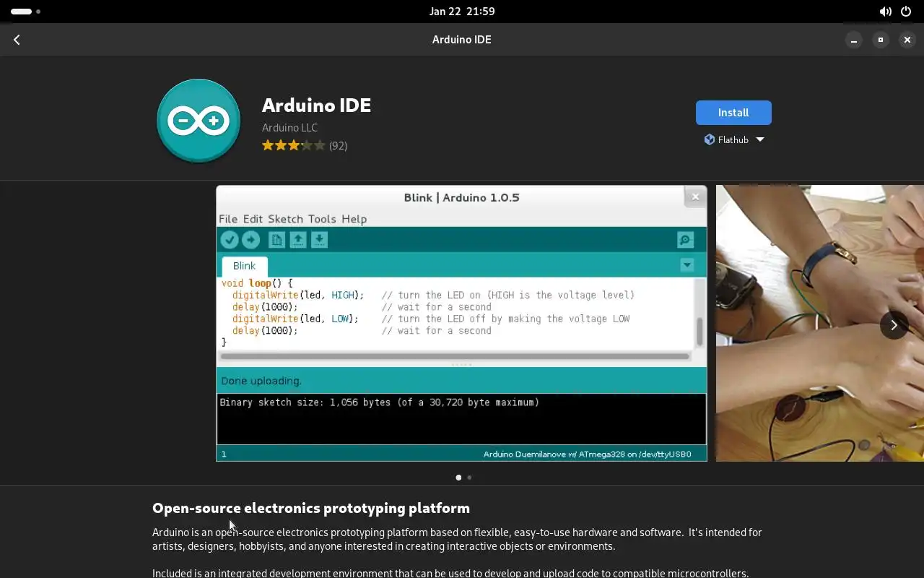Screen dimensions: 924x578
Task: Click the Open-source electronics prototyping platform heading
Action: point(311,508)
